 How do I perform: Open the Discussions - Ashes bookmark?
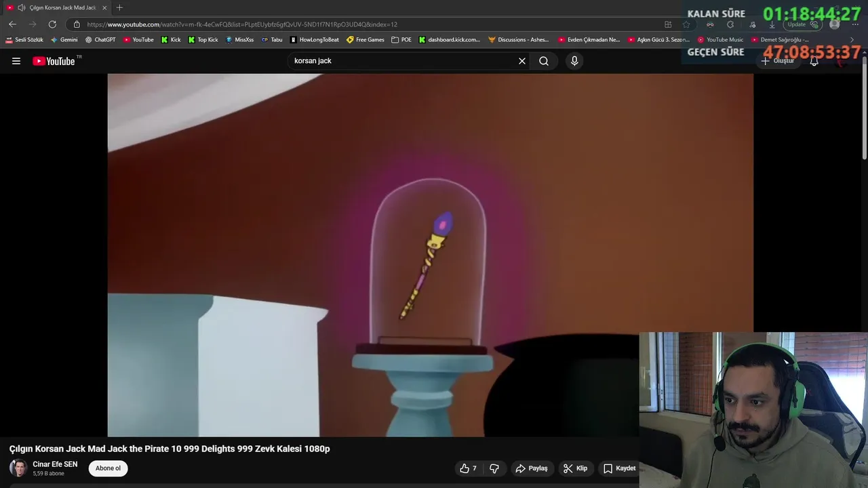(x=519, y=40)
